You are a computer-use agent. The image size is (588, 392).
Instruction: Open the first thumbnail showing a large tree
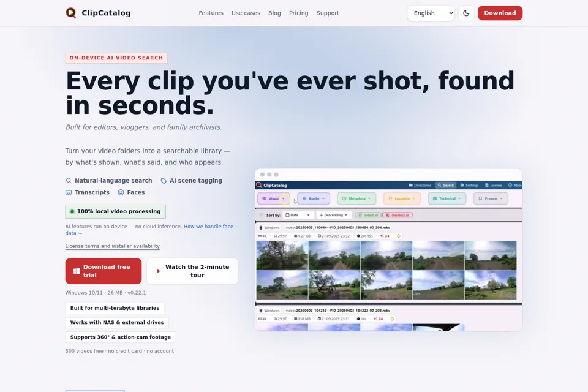(282, 255)
